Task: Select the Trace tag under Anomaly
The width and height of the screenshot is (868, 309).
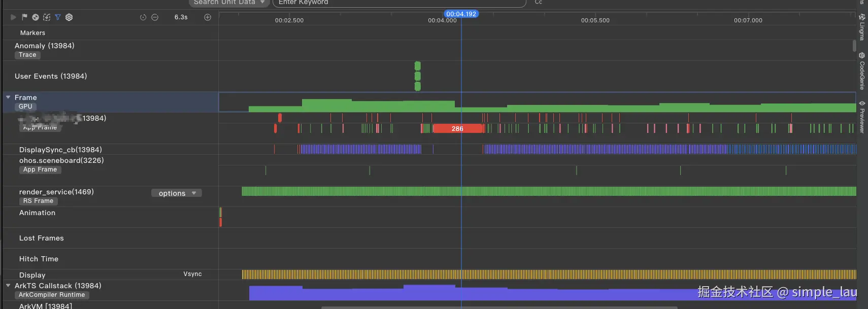Action: pyautogui.click(x=27, y=55)
